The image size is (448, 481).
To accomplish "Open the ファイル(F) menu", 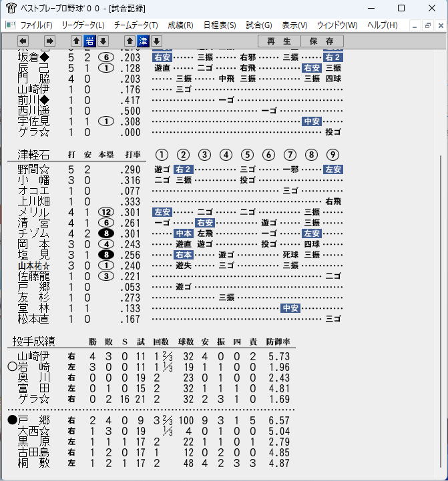I will coord(36,25).
